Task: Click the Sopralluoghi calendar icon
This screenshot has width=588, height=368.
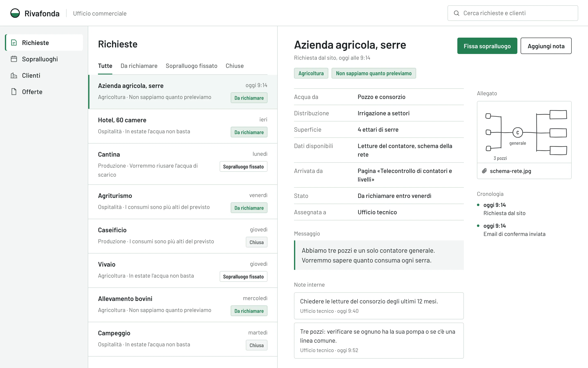Action: [x=14, y=59]
